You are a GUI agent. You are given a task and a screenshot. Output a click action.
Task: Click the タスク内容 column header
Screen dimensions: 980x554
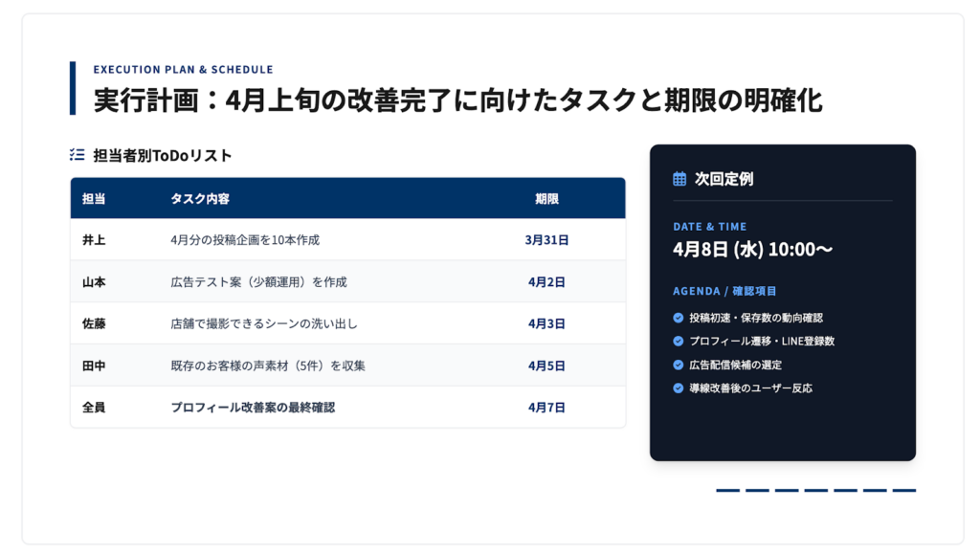click(x=200, y=199)
